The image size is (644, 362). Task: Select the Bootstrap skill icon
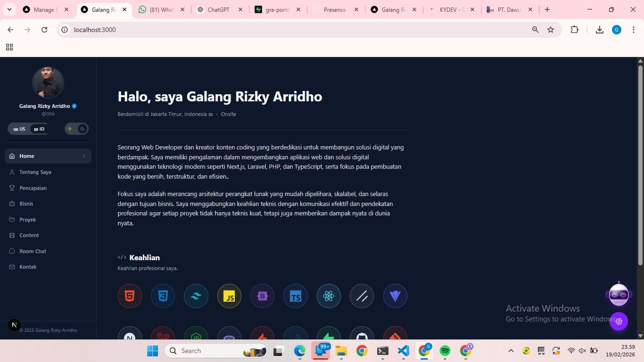click(262, 296)
